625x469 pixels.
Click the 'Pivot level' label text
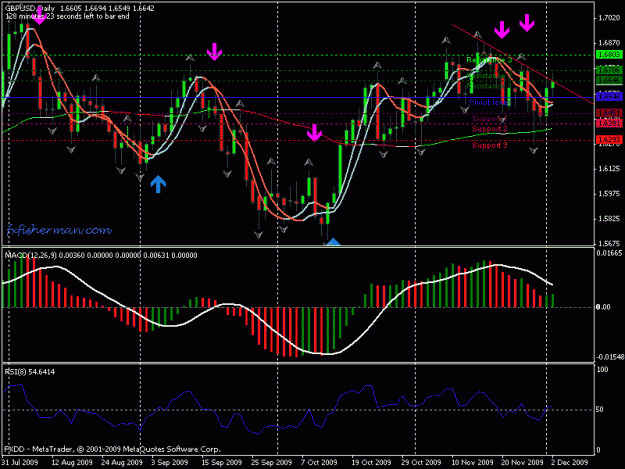(488, 102)
